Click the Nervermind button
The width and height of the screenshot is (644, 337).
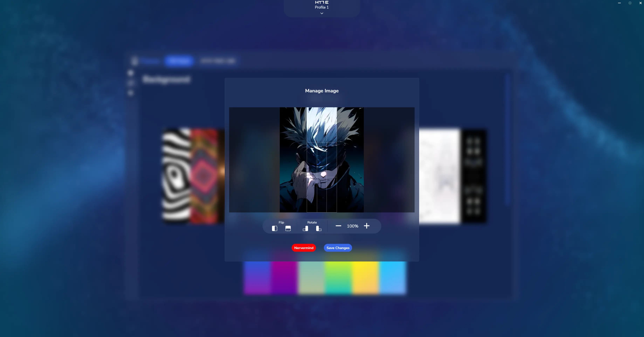click(304, 248)
